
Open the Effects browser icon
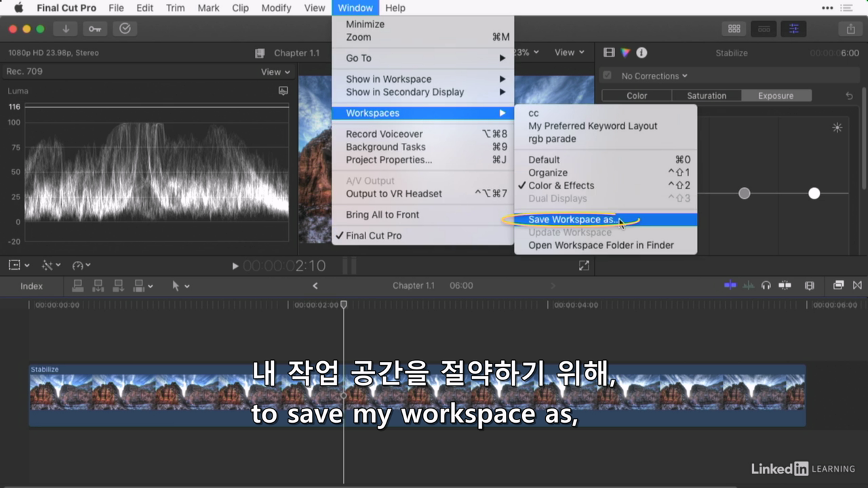point(839,285)
